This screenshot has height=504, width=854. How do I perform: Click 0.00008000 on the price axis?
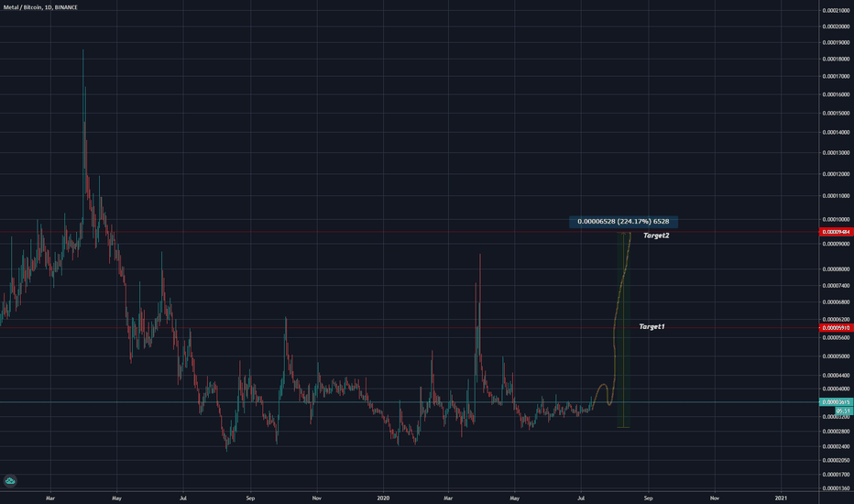[836, 269]
